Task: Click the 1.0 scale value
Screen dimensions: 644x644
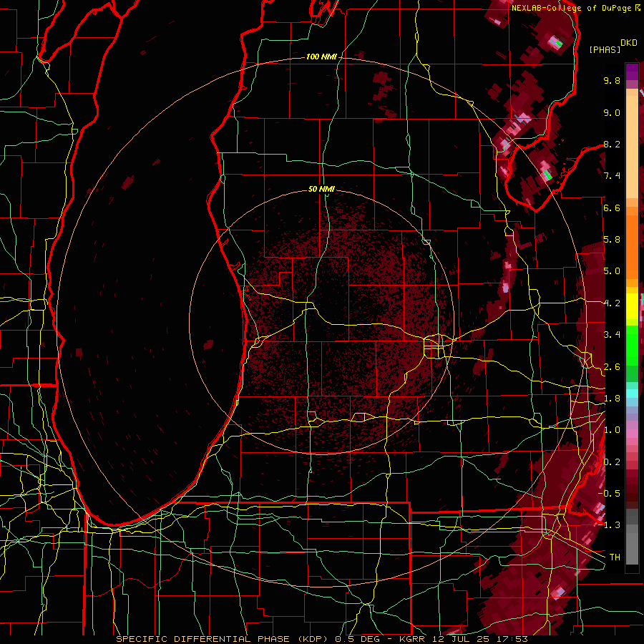Action: coord(612,430)
